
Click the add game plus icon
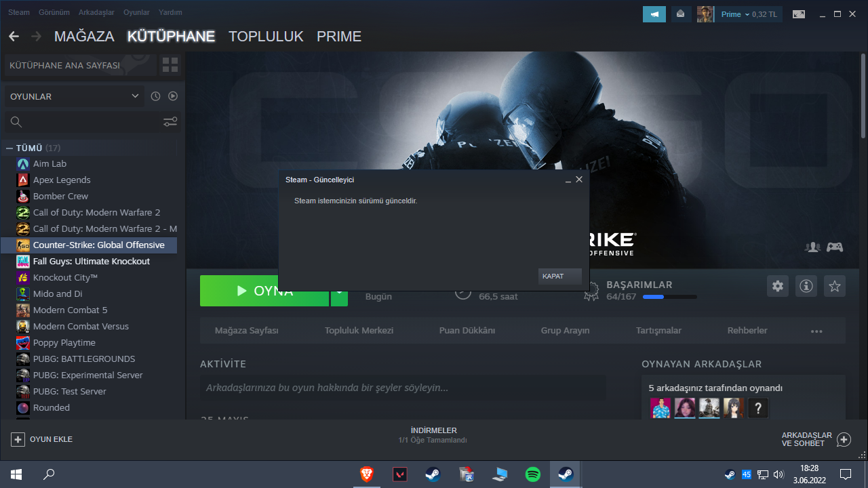18,439
